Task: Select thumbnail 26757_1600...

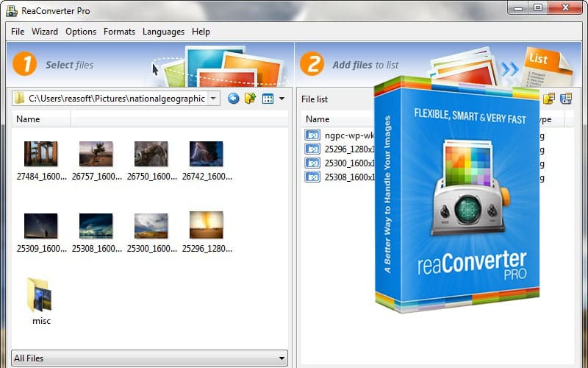Action: [x=96, y=154]
